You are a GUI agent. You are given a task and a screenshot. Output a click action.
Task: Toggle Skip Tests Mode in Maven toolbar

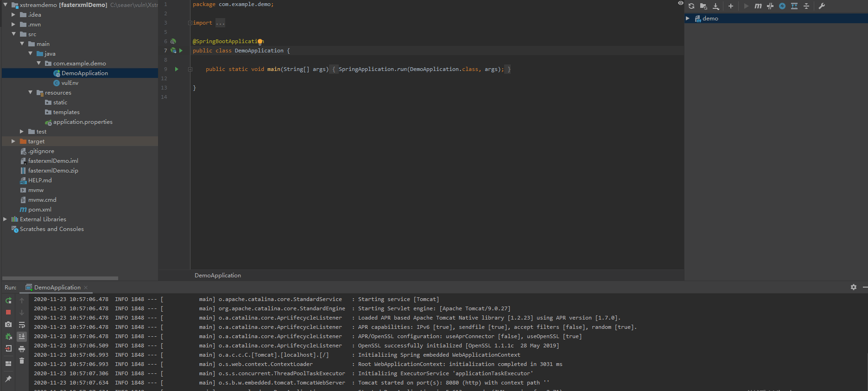click(x=782, y=6)
